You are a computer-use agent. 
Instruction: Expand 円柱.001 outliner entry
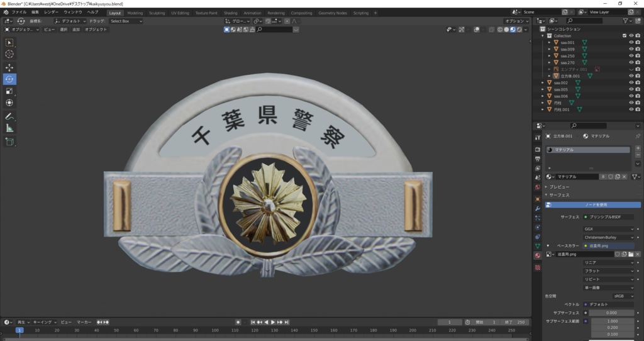(543, 109)
